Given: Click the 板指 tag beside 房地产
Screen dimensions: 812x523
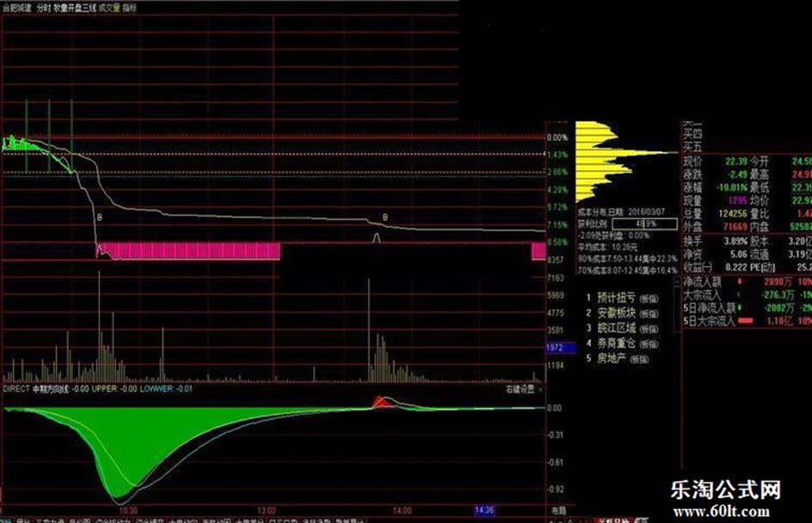Looking at the screenshot, I should click(x=639, y=359).
